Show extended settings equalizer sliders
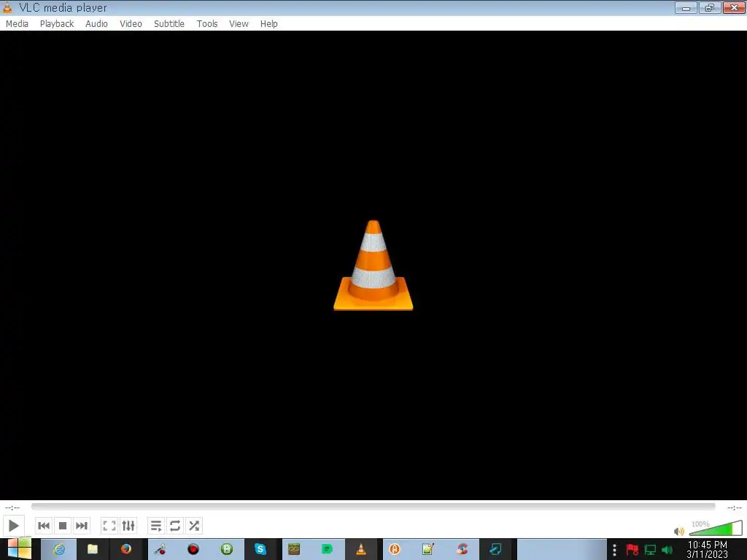The height and width of the screenshot is (560, 747). click(128, 526)
